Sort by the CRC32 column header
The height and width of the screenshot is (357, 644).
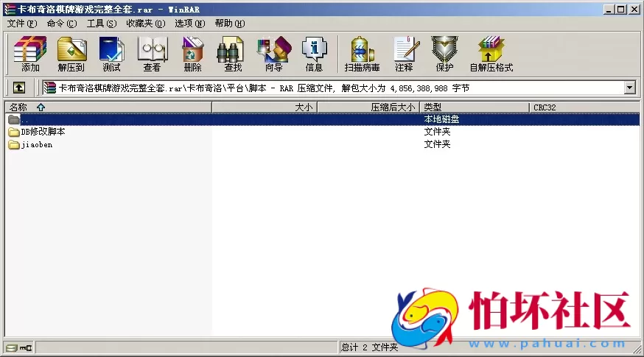(x=545, y=107)
